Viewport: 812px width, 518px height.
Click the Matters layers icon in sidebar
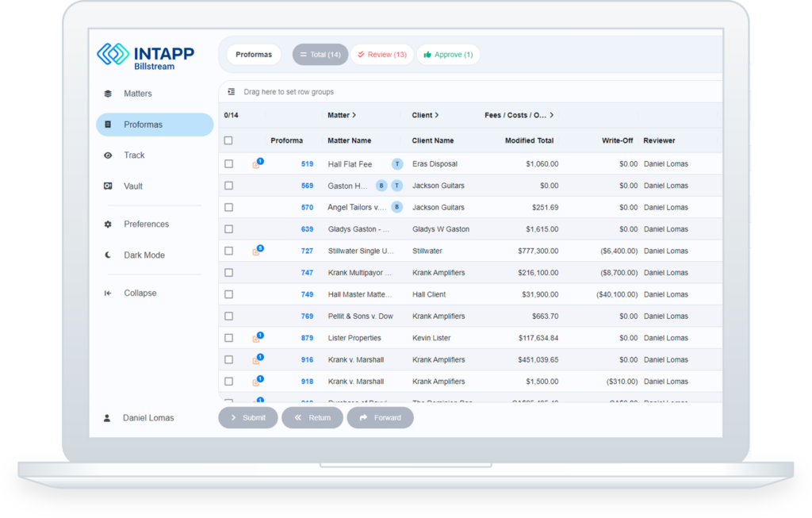(108, 94)
